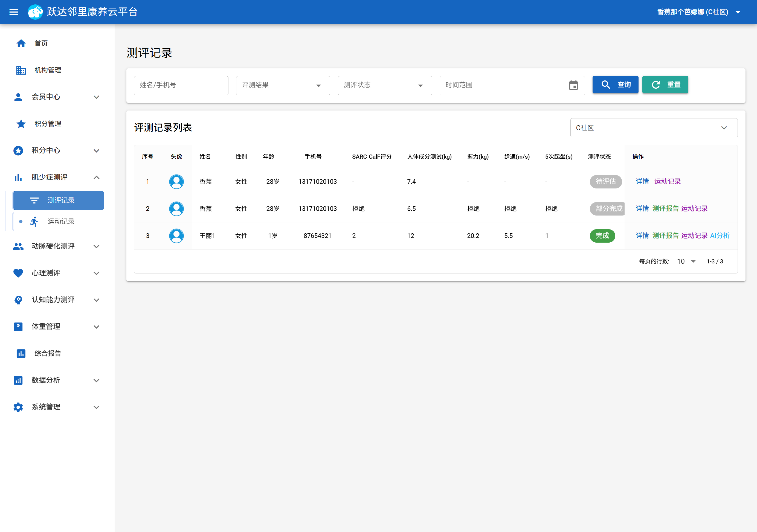Click the heart icon for 心理测评

pyautogui.click(x=18, y=273)
